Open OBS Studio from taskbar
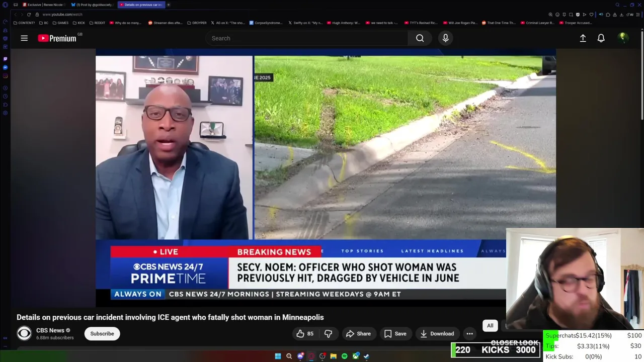Screen dimensions: 644x362 (323, 356)
